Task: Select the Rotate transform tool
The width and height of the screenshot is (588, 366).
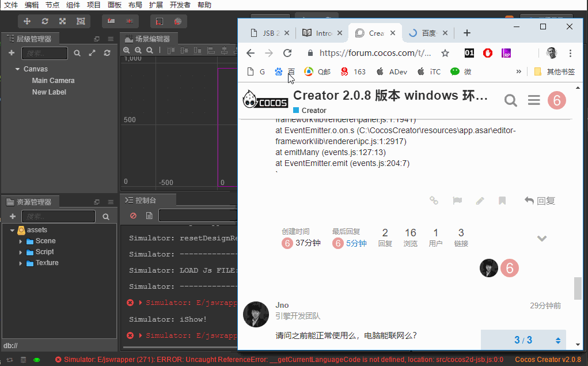Action: pos(45,21)
